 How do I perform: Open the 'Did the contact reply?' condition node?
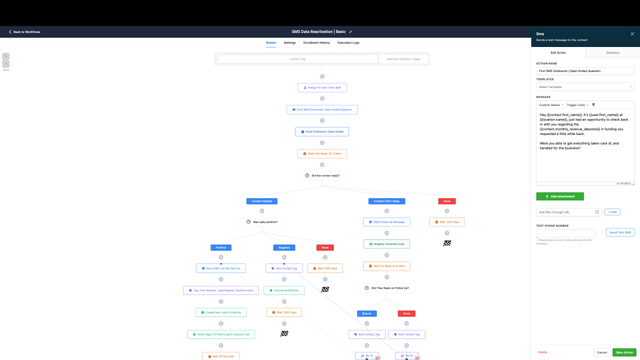[322, 176]
